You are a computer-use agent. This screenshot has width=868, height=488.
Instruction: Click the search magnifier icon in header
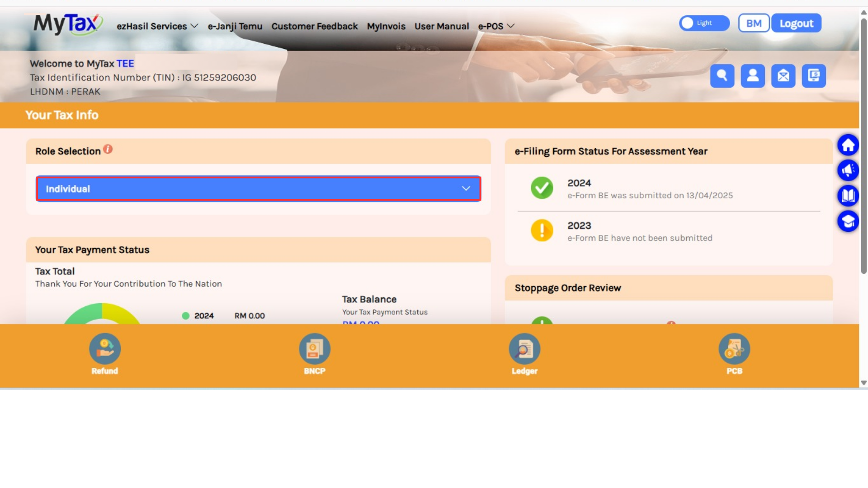point(722,75)
